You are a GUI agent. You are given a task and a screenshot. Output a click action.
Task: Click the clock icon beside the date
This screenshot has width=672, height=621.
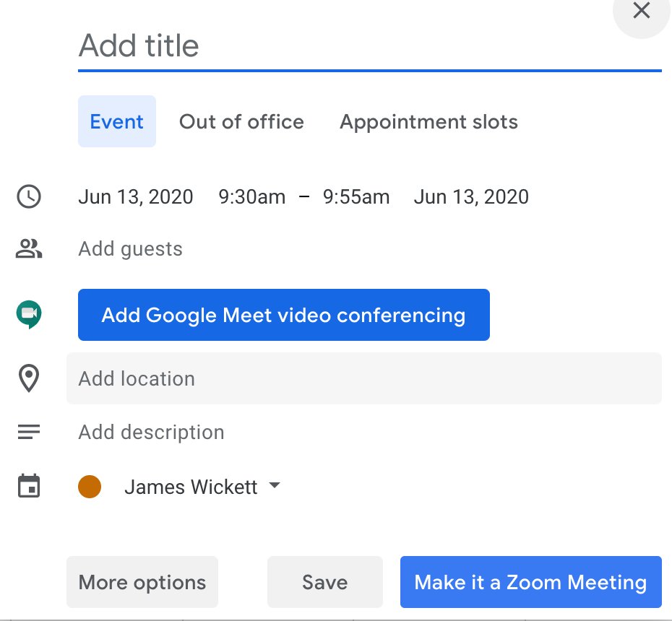[29, 196]
